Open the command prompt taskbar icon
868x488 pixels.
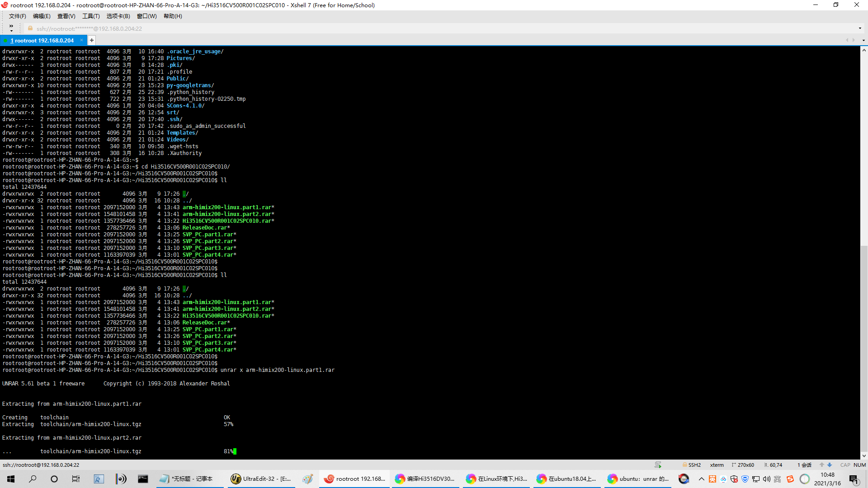[x=143, y=479]
